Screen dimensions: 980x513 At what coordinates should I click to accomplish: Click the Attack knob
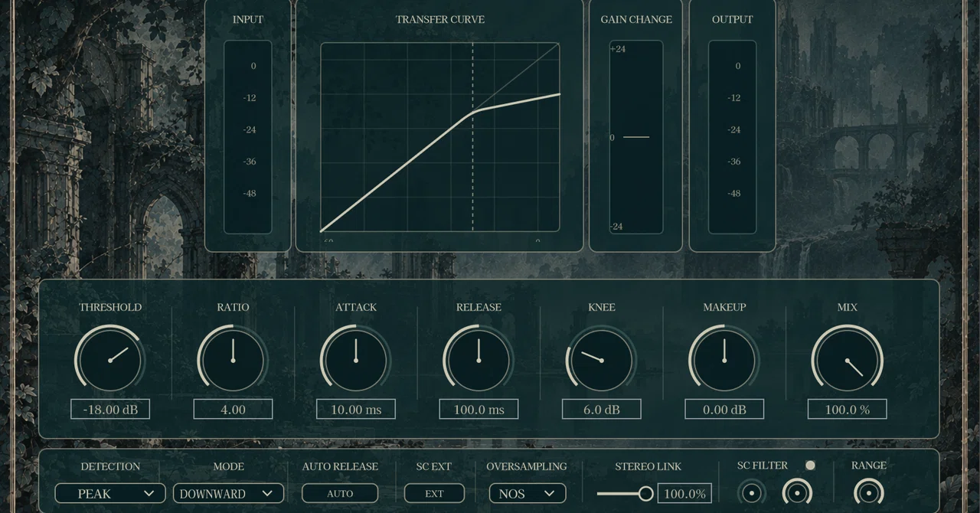click(356, 360)
